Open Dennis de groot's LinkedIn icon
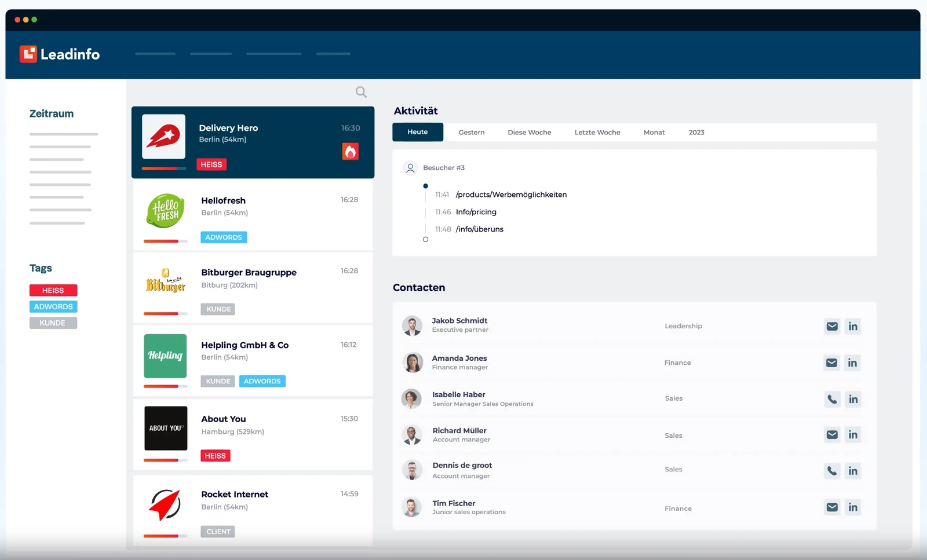 [x=853, y=471]
